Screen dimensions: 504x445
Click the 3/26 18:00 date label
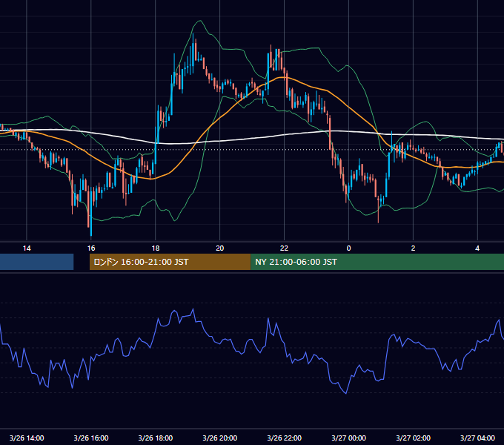[x=156, y=438]
